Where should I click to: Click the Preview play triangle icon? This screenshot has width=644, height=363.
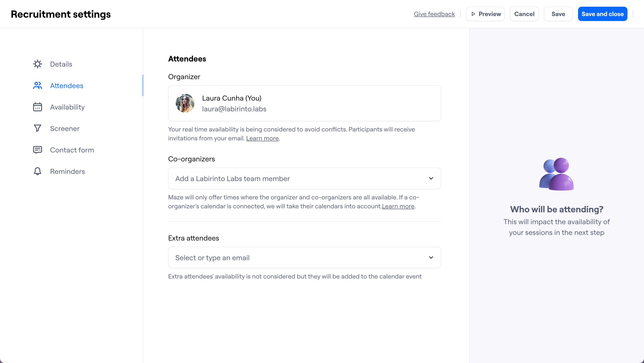473,14
